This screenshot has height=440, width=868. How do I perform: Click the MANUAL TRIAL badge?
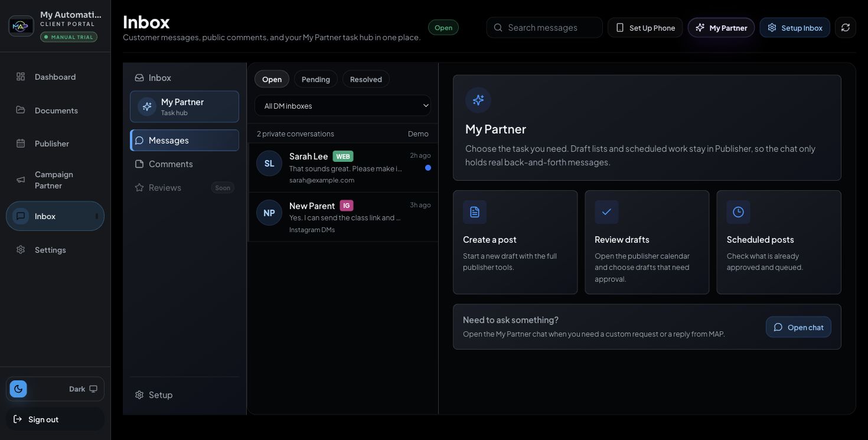(68, 37)
